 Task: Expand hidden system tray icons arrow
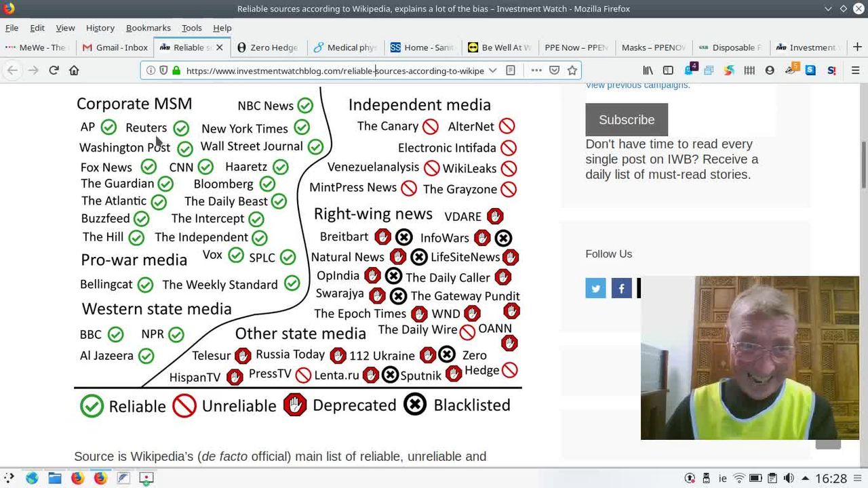(x=805, y=478)
